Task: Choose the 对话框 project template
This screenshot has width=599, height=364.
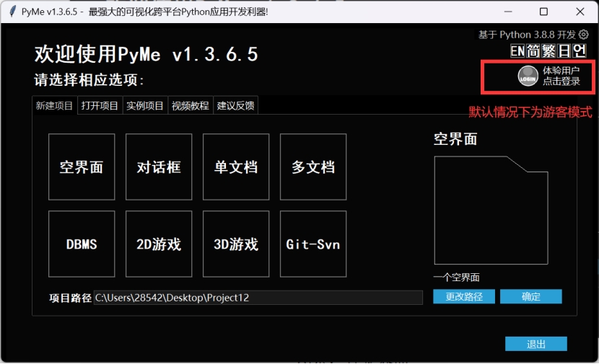Action: click(x=159, y=167)
